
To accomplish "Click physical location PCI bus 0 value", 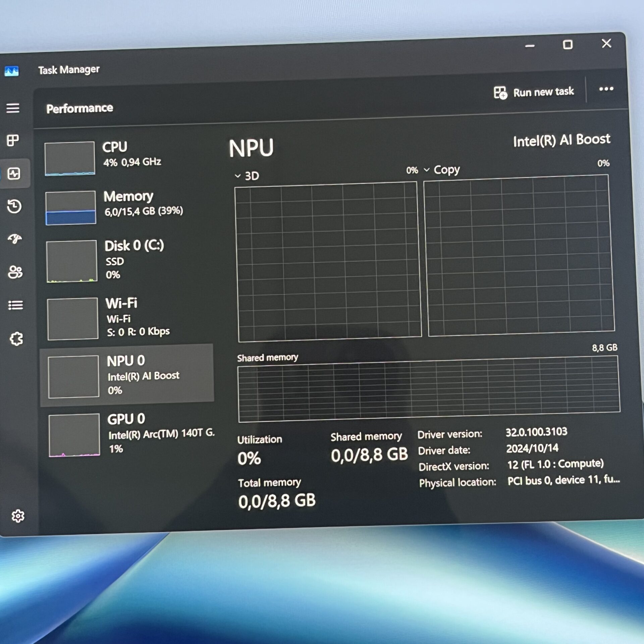I will tap(563, 480).
